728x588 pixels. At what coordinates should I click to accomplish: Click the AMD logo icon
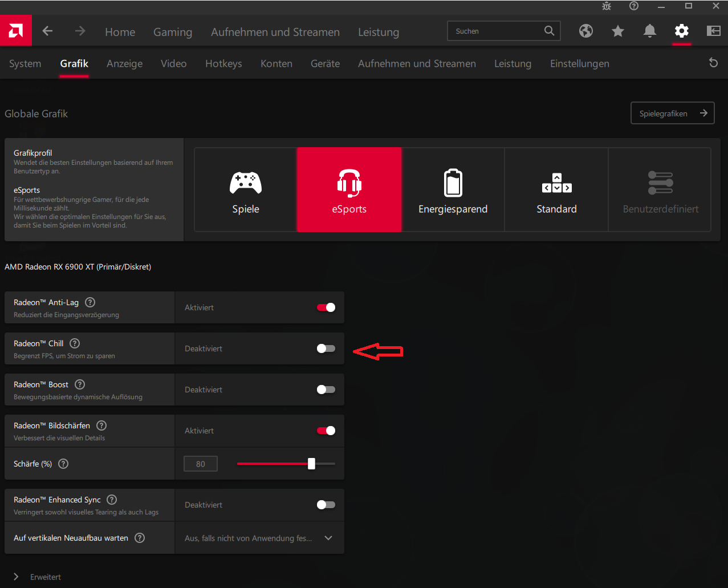coord(15,31)
